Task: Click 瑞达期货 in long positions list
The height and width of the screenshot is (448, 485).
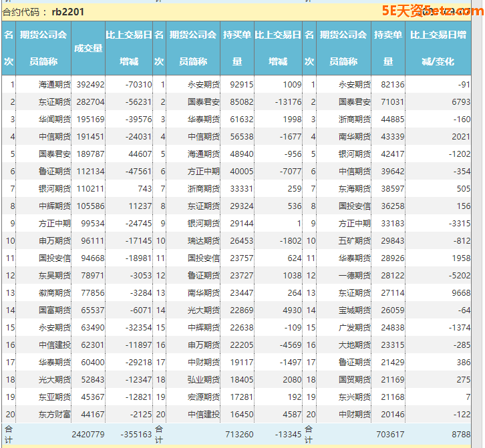Action: pos(203,241)
